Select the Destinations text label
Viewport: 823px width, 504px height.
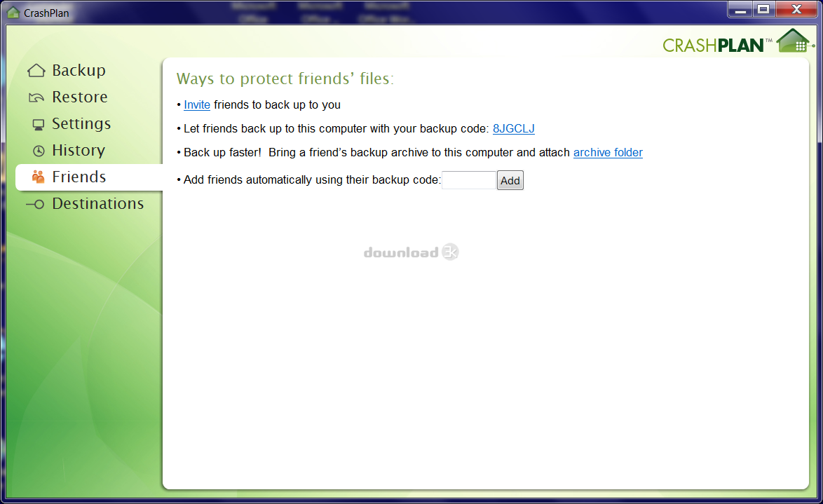[x=97, y=204]
